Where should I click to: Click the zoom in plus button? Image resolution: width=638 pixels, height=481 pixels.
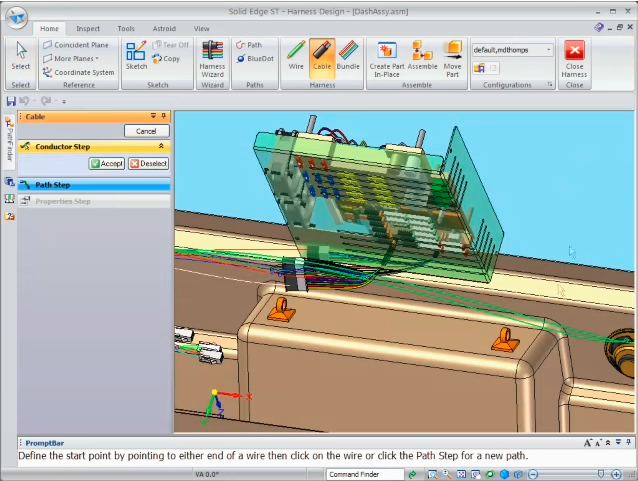616,474
